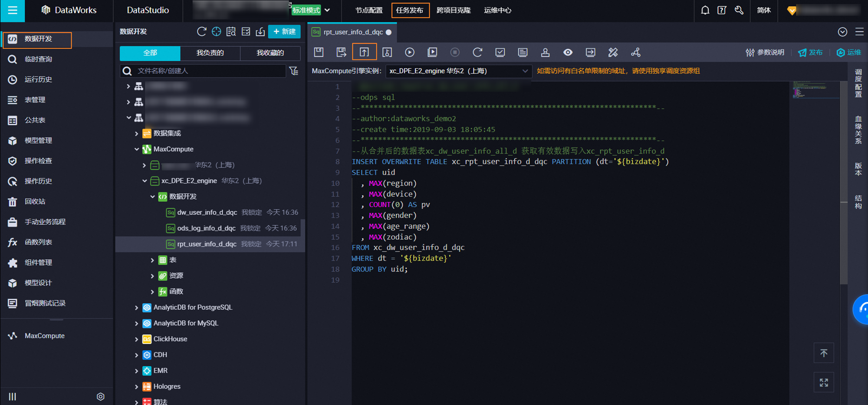Switch language via 简体

coord(764,10)
